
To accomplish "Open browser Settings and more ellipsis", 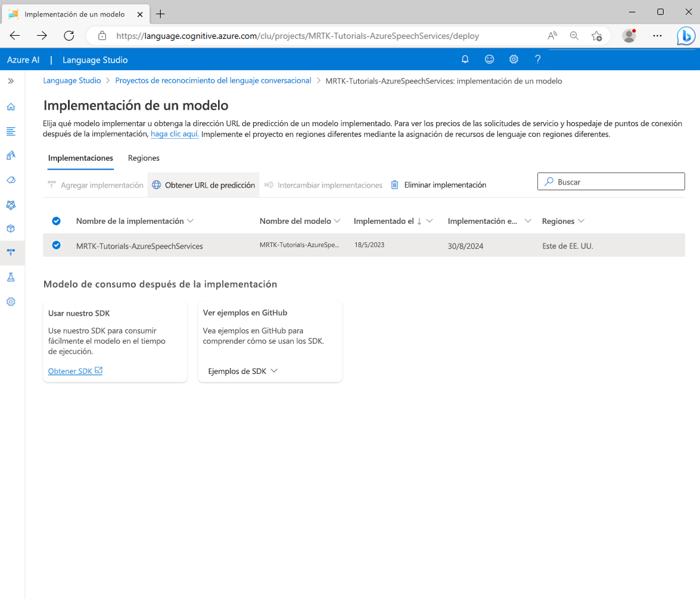I will [657, 36].
